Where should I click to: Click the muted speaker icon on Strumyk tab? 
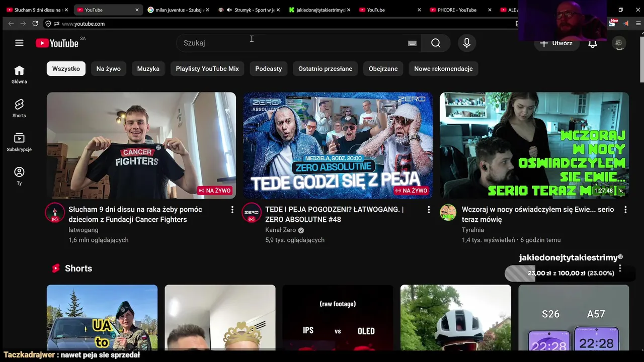pyautogui.click(x=229, y=10)
